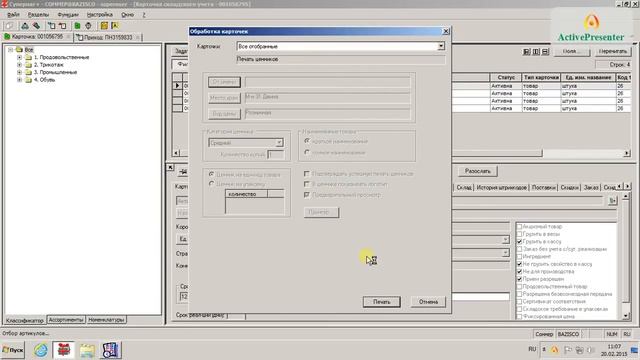Uncheck 'Не для производства' checkbox
The height and width of the screenshot is (360, 640).
tap(520, 271)
